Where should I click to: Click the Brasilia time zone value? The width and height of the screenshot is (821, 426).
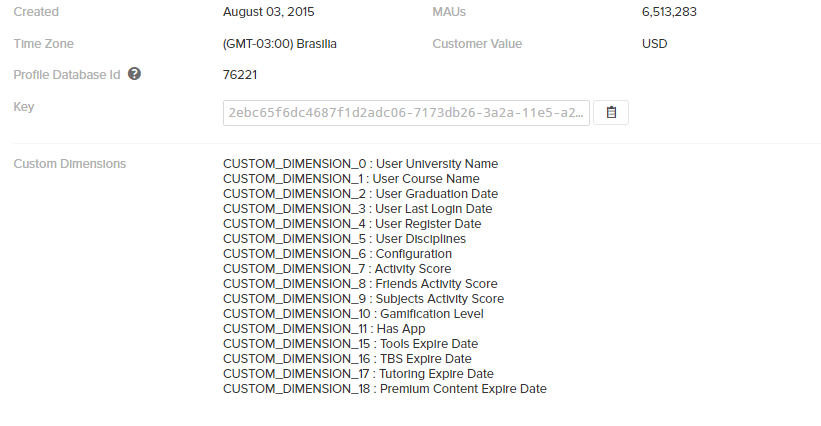point(280,44)
